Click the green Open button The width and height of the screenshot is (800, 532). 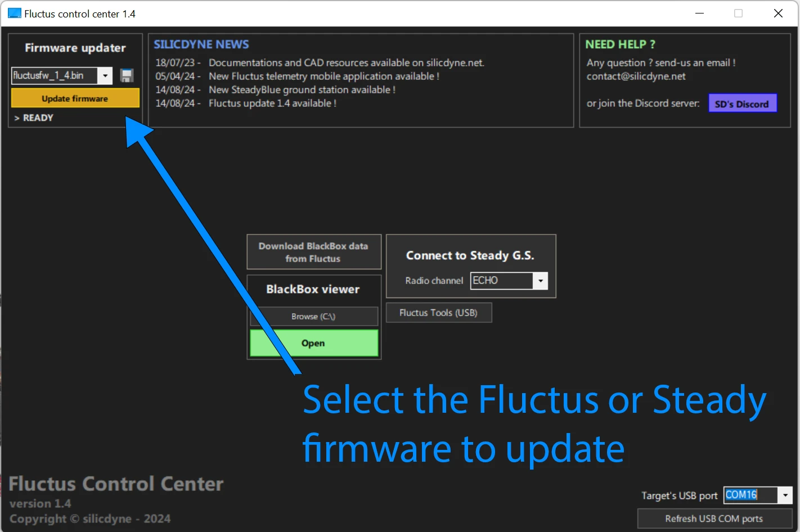314,343
